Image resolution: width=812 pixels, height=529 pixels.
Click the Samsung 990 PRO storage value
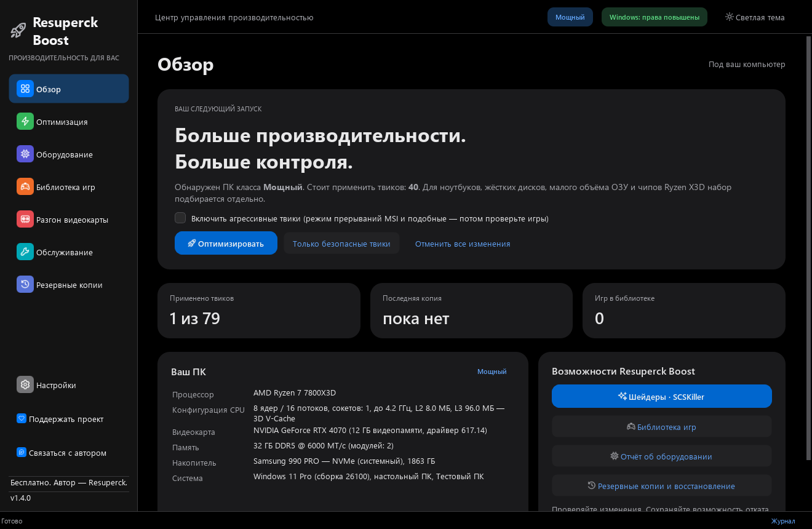(x=344, y=461)
